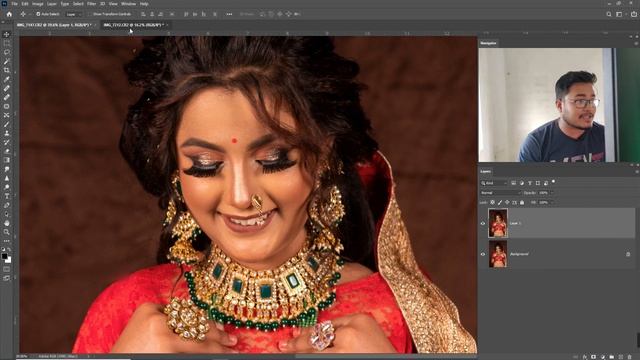Select the Eraser tool
This screenshot has height=360, width=640.
(x=7, y=151)
